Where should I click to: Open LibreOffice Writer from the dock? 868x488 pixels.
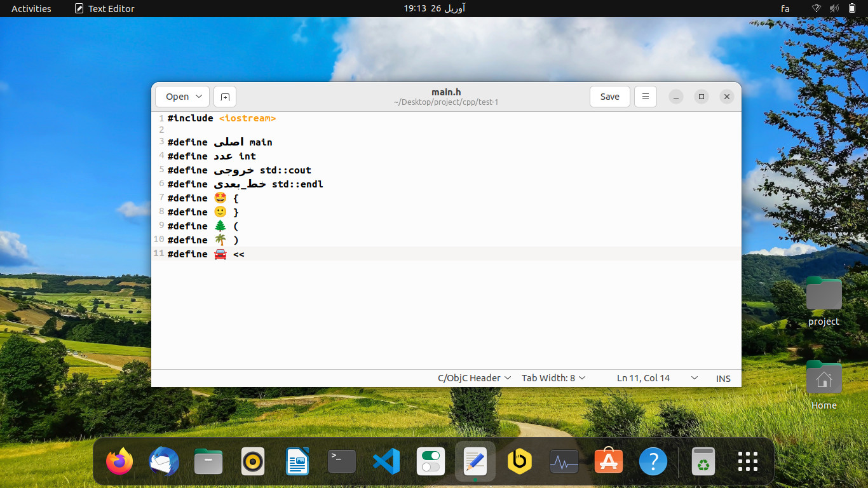tap(297, 461)
